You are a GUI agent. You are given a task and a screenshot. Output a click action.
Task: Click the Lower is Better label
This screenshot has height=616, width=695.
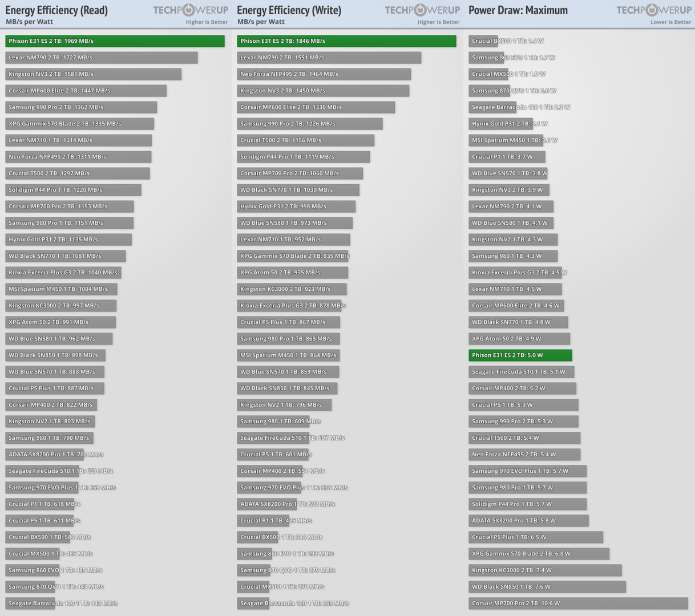[670, 22]
